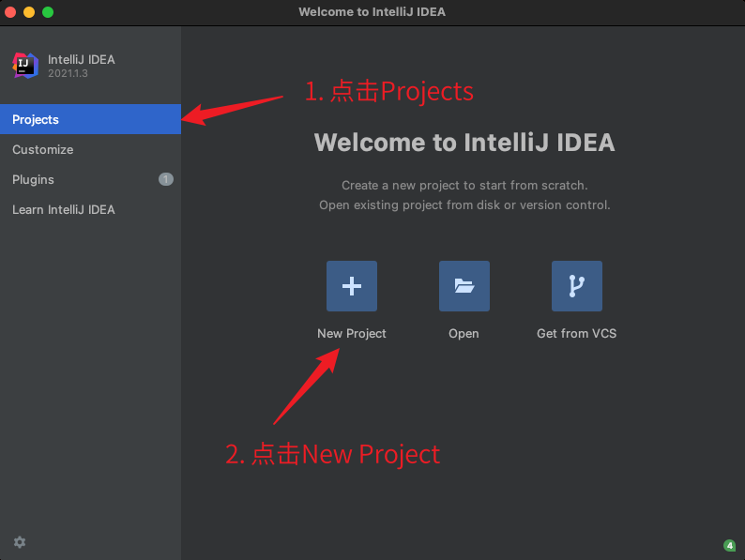Click the window title bar text

point(372,12)
